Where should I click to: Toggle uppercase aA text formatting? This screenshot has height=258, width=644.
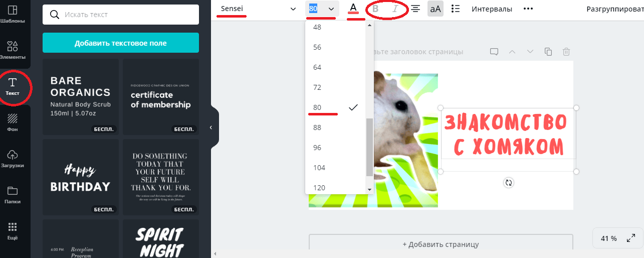[435, 9]
